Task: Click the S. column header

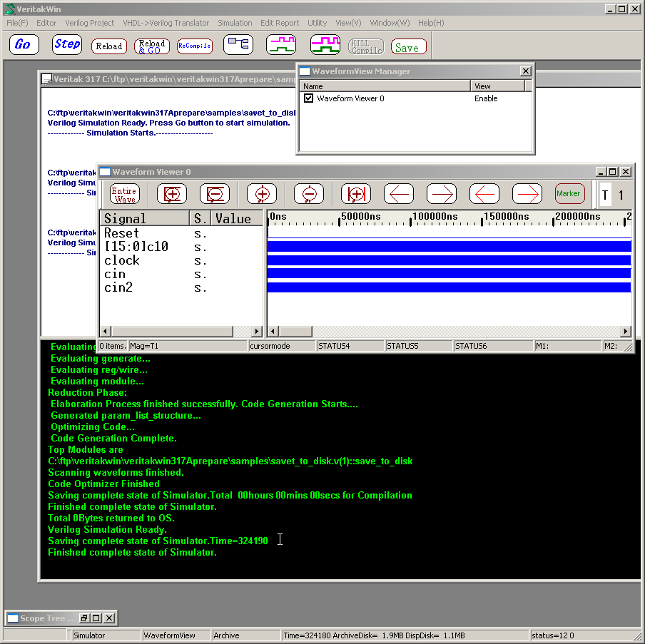Action: (200, 218)
